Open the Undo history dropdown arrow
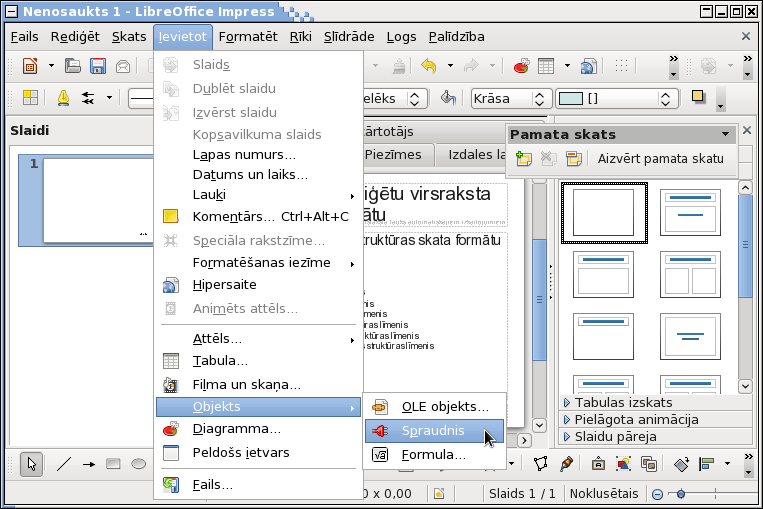 [x=450, y=66]
